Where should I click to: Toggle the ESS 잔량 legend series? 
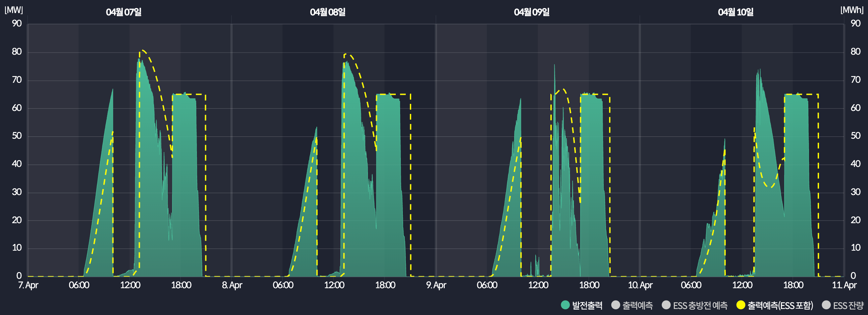tap(843, 305)
